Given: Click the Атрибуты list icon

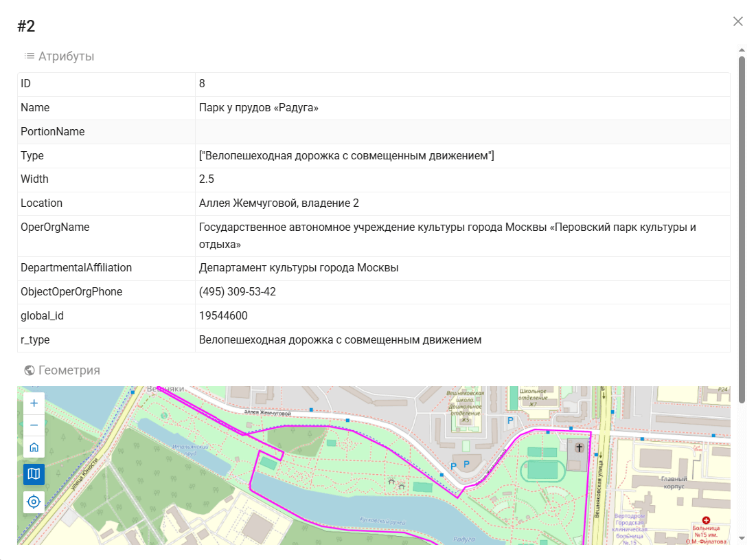Looking at the screenshot, I should tap(30, 56).
